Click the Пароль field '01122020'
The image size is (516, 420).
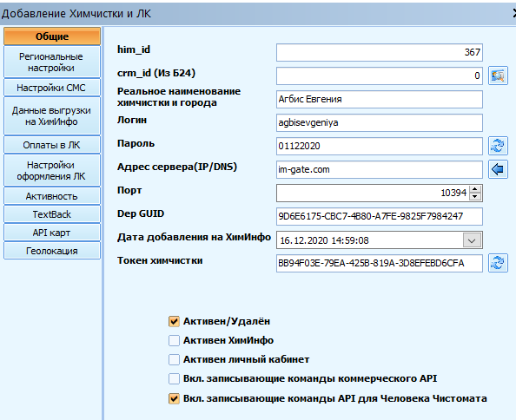point(380,146)
